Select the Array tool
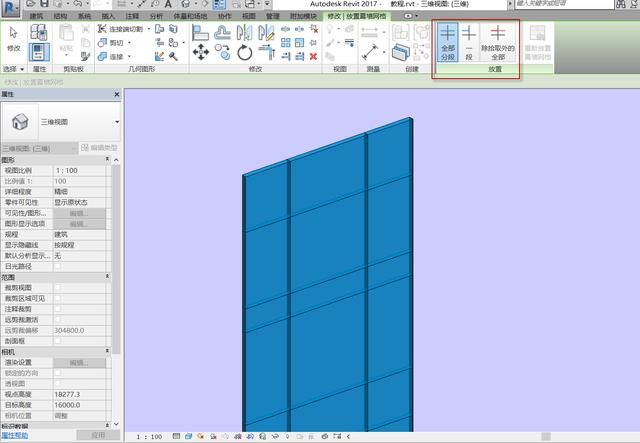This screenshot has width=640, height=443. 286,42
